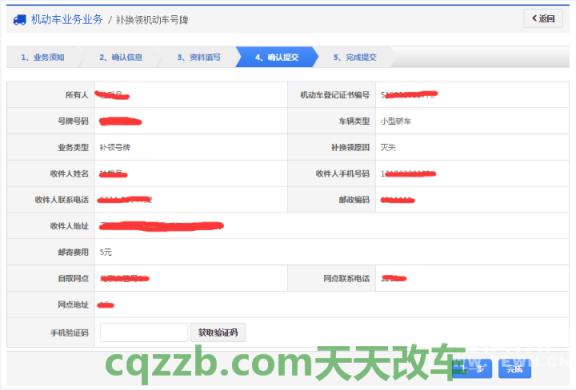This screenshot has height=390, width=576.
Task: Open the 机动车业务业务 breadcrumb link
Action: (67, 19)
